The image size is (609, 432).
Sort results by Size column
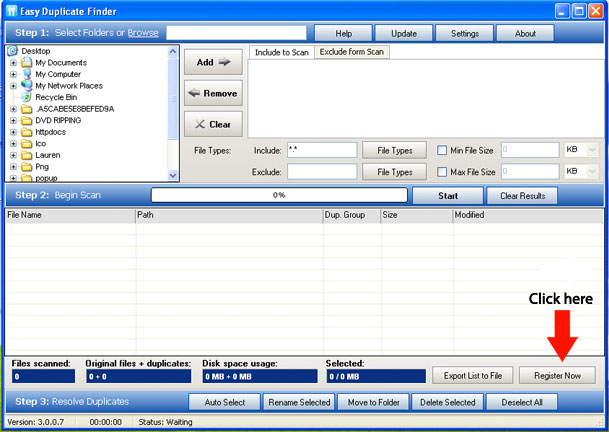tap(417, 215)
